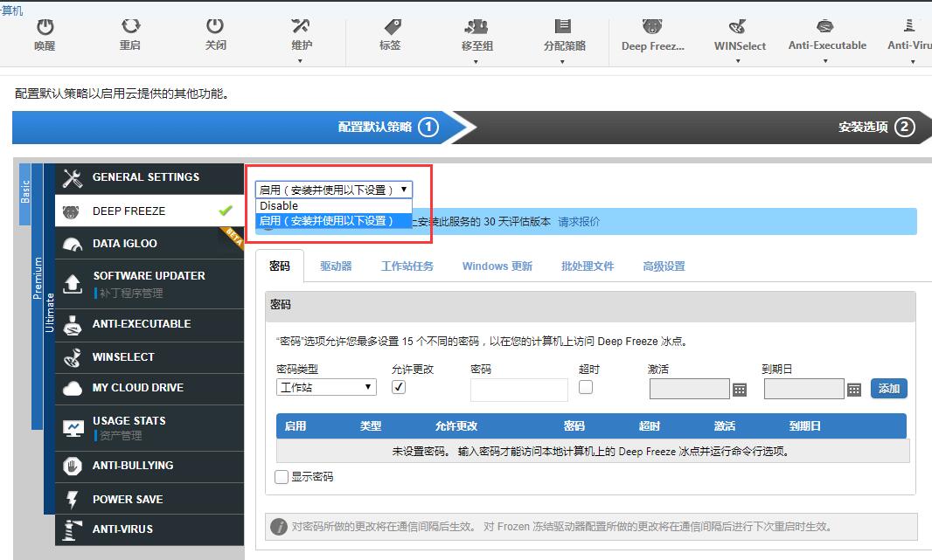Open the Anti-Executable toolbar icon

pyautogui.click(x=826, y=28)
